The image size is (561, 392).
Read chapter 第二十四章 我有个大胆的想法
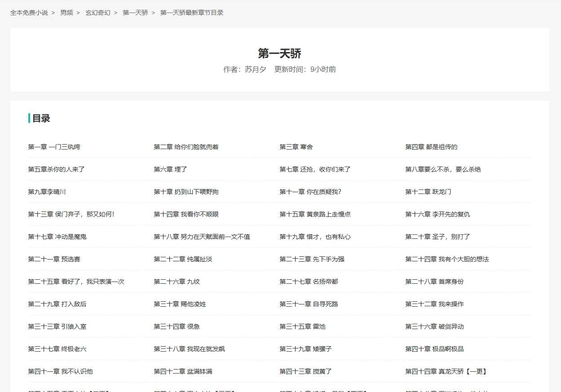(447, 259)
